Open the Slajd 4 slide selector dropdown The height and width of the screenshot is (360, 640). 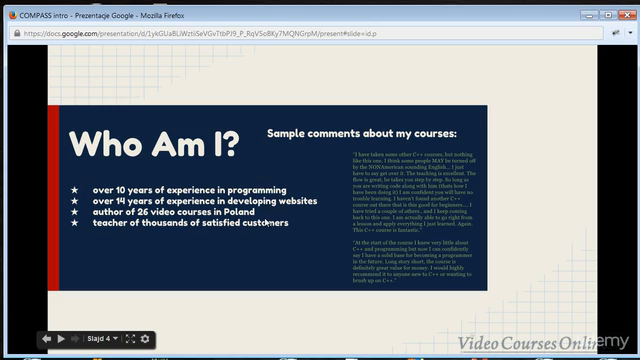click(x=102, y=339)
